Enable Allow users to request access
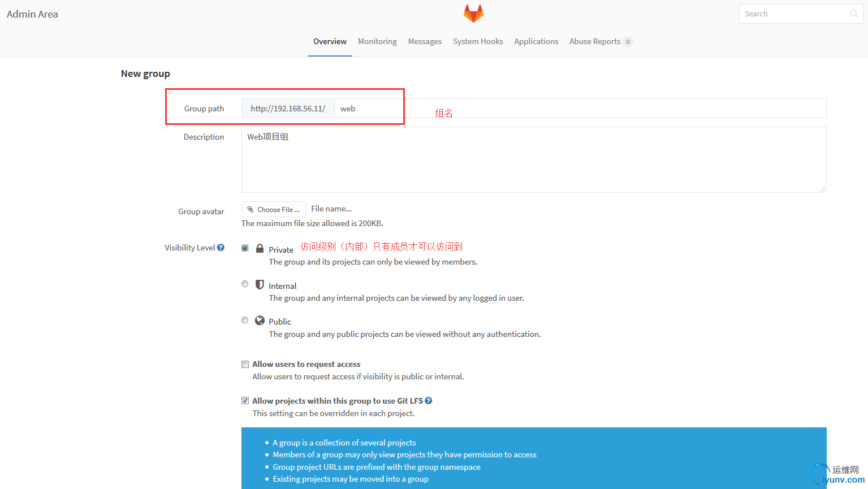Screen dimensions: 868x489 245,365
